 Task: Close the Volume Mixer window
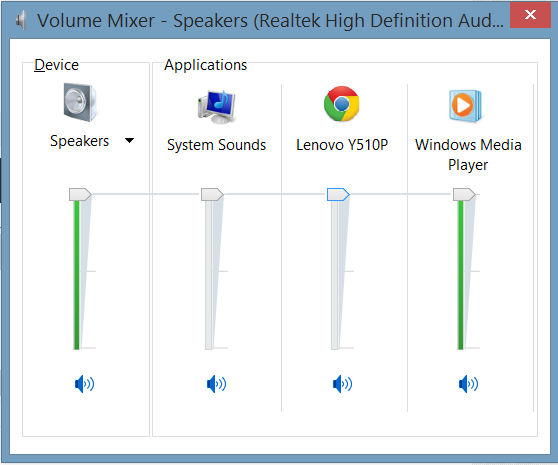[x=530, y=15]
